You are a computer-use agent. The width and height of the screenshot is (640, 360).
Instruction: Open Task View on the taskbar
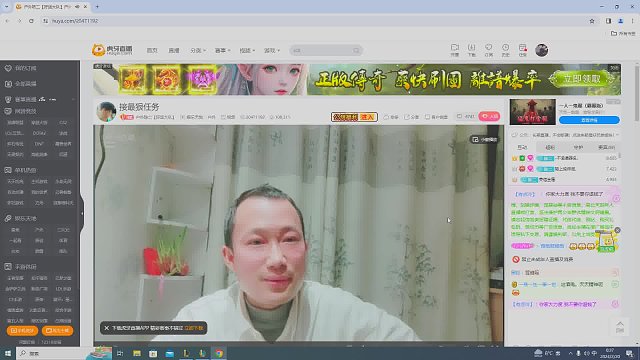point(120,353)
